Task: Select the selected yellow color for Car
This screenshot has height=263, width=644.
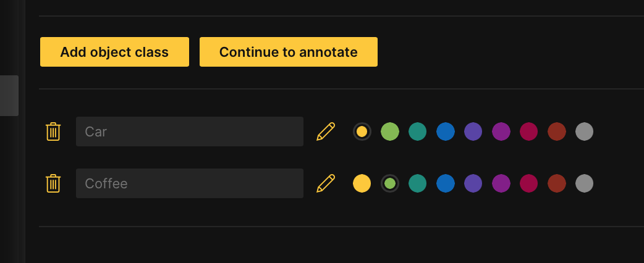Action: coord(362,131)
